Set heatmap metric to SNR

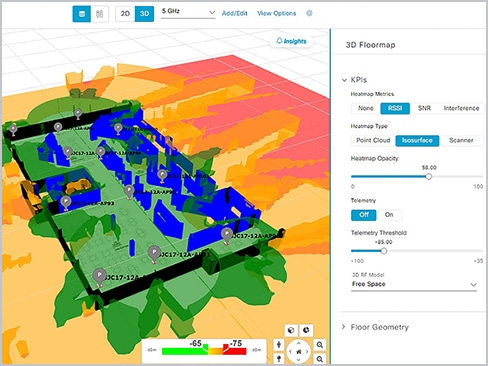[424, 108]
